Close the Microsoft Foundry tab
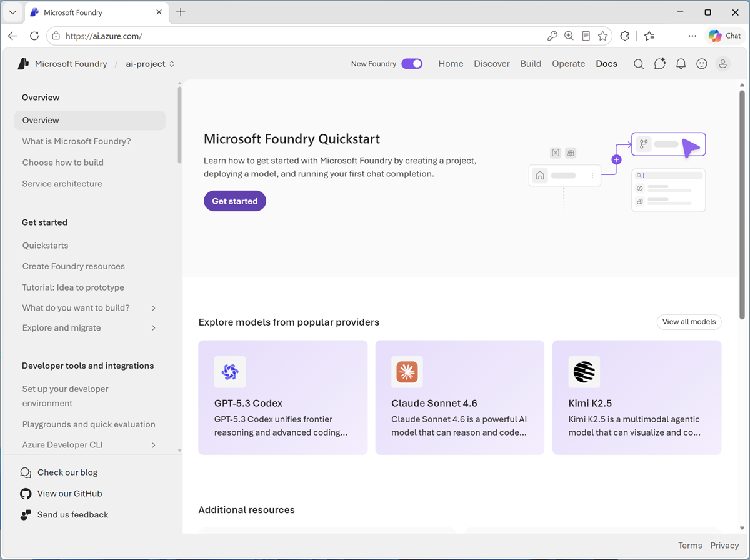The image size is (750, 560). (159, 12)
